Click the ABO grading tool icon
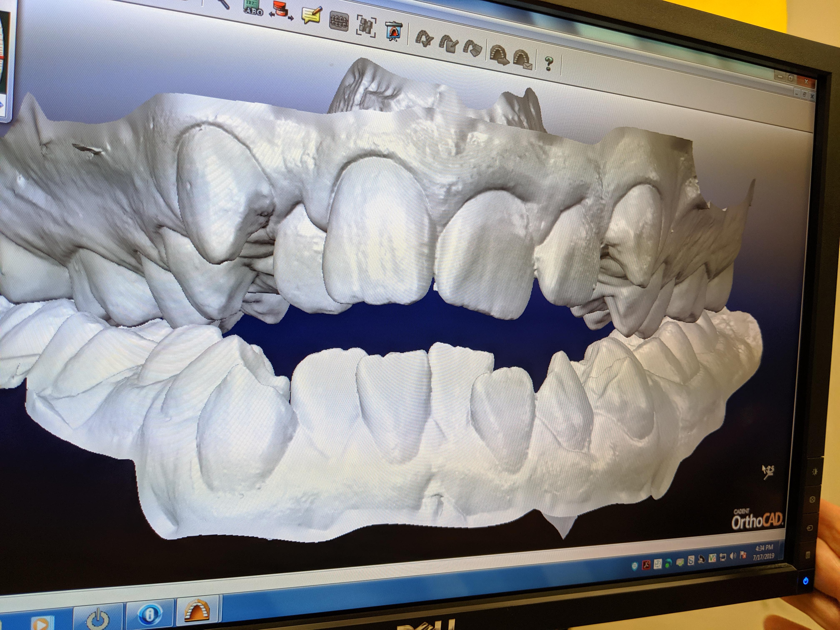 tap(253, 7)
